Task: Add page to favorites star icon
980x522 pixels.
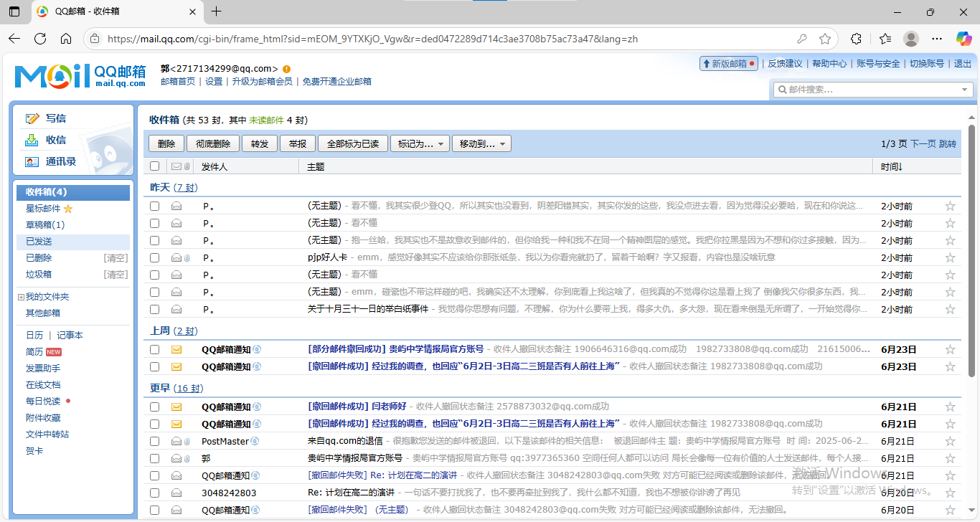Action: [825, 39]
